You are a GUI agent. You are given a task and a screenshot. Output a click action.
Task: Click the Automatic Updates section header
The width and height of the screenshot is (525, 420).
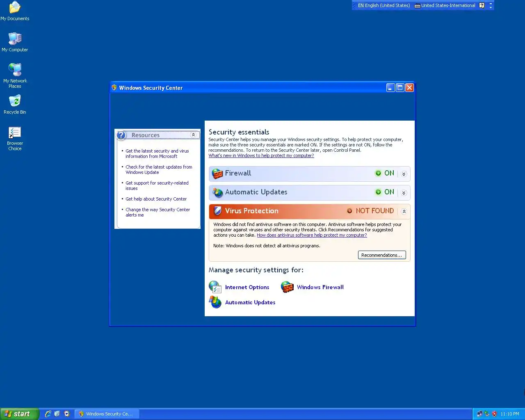310,193
